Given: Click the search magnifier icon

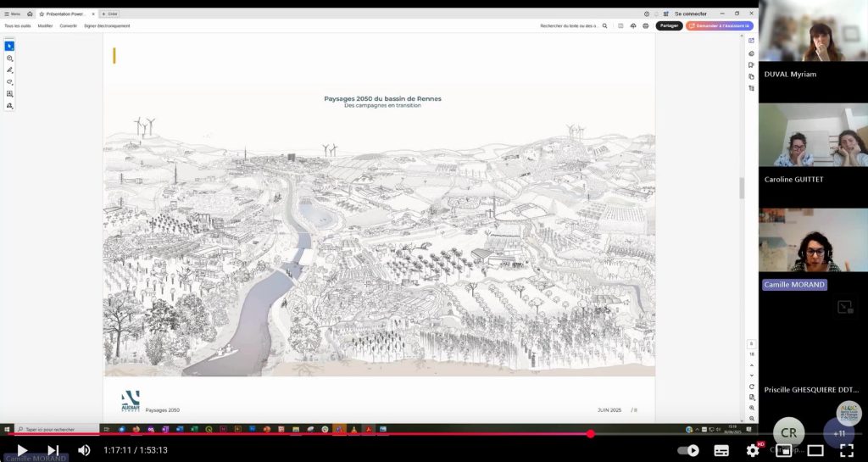Looking at the screenshot, I should pos(605,26).
